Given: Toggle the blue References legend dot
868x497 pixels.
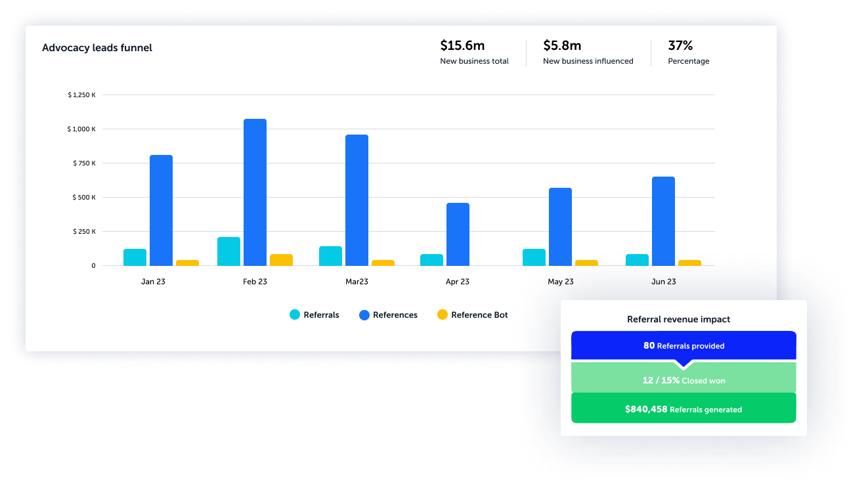Looking at the screenshot, I should click(x=364, y=315).
